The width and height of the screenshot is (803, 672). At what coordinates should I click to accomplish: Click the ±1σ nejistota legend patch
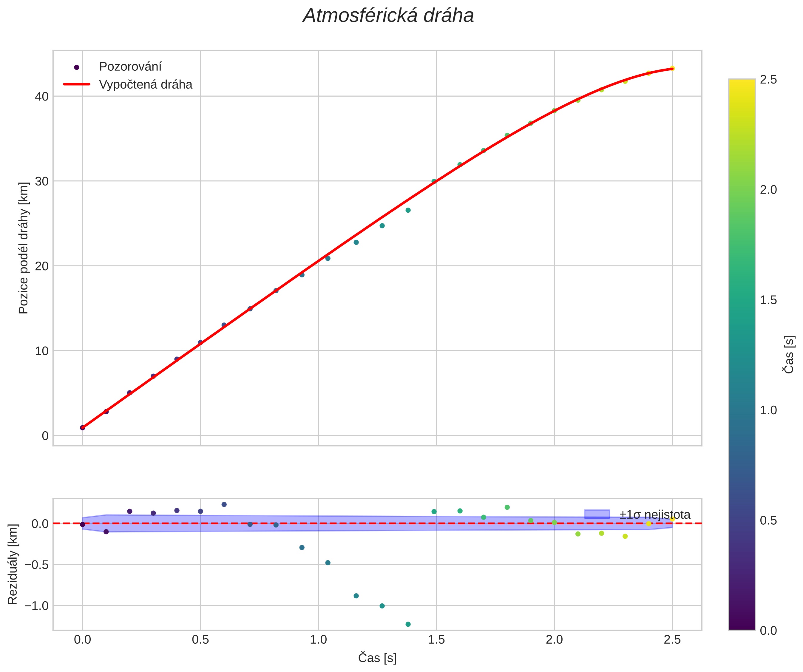[x=597, y=514]
